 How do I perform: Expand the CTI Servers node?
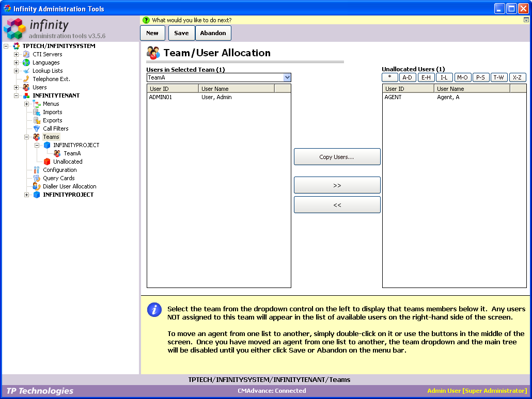click(x=16, y=54)
